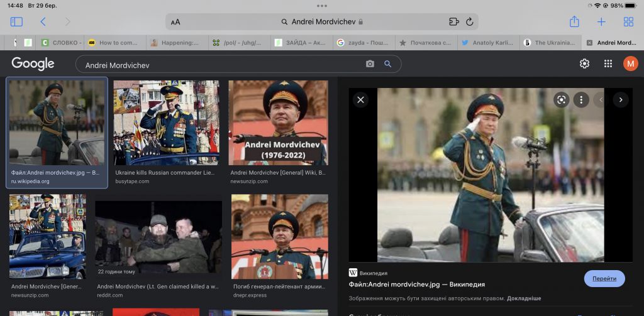Show the tab overview grid icon
This screenshot has width=644, height=316.
[628, 22]
